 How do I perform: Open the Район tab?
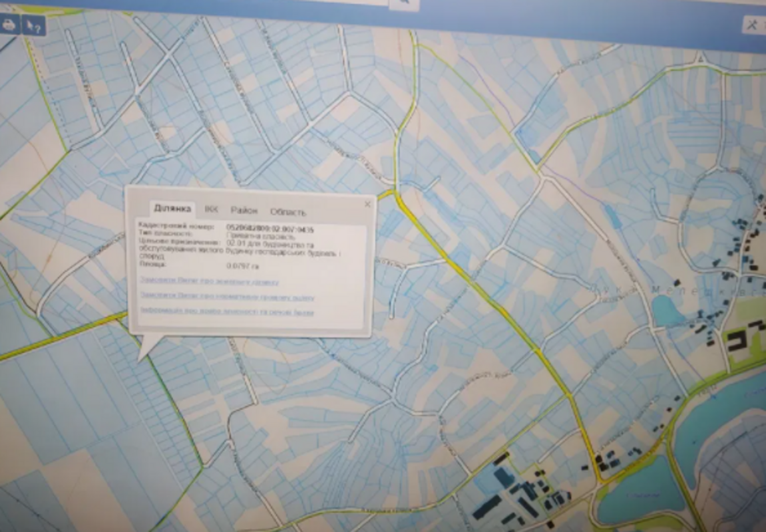pyautogui.click(x=244, y=211)
